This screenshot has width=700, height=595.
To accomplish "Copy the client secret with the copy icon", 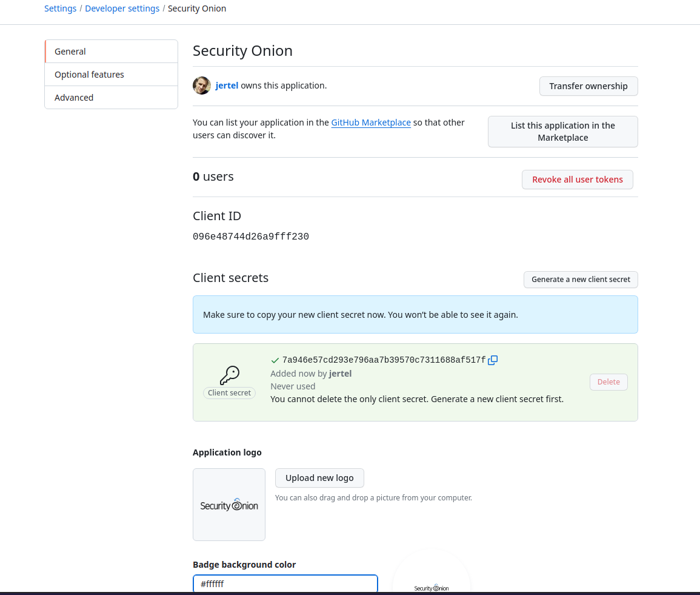I will point(493,360).
